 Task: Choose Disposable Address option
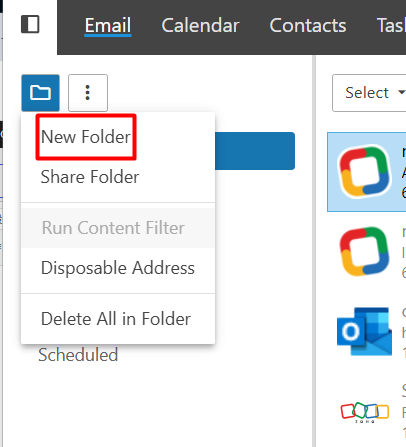118,268
